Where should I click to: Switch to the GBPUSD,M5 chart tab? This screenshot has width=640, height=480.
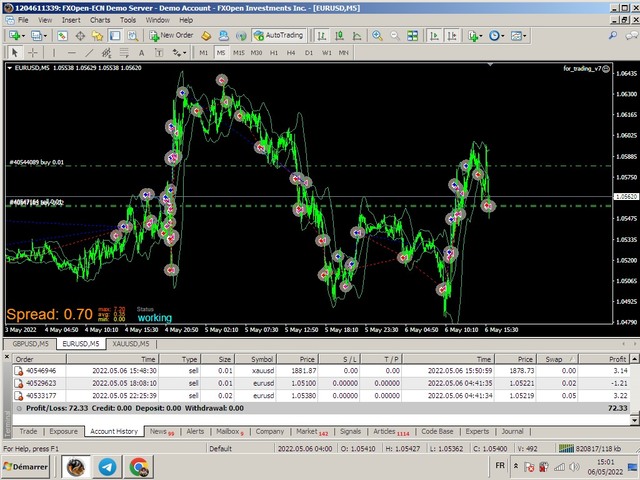30,344
